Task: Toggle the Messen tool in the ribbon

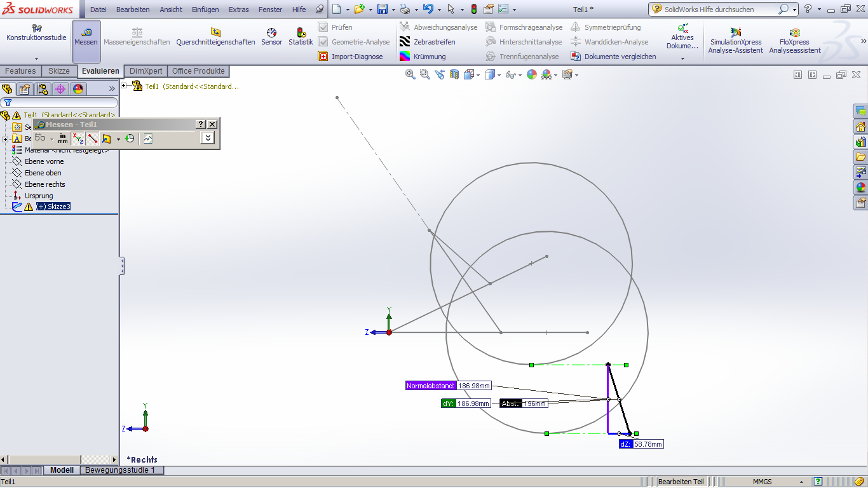Action: (86, 36)
